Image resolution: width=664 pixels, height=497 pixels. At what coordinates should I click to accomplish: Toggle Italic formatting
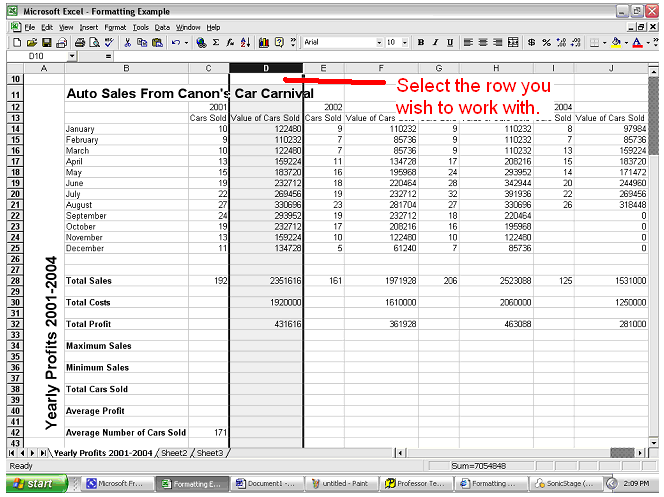click(436, 43)
